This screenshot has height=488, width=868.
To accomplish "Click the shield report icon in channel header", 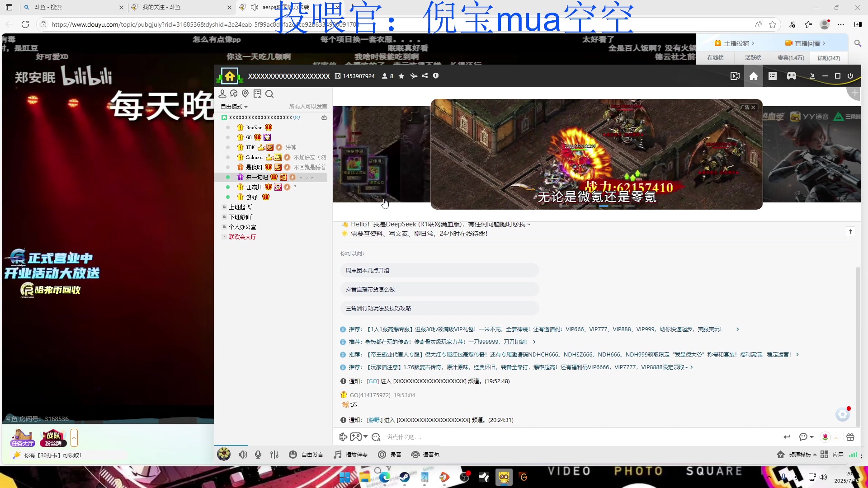I will click(436, 76).
